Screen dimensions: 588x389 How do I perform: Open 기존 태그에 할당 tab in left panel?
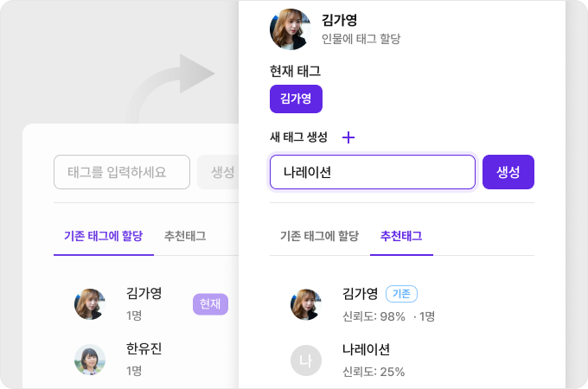point(103,235)
